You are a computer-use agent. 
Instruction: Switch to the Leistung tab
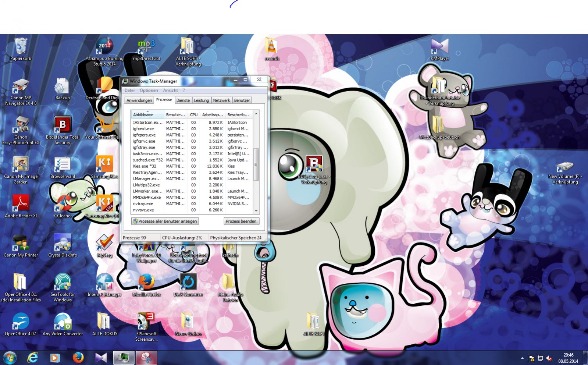coord(201,100)
